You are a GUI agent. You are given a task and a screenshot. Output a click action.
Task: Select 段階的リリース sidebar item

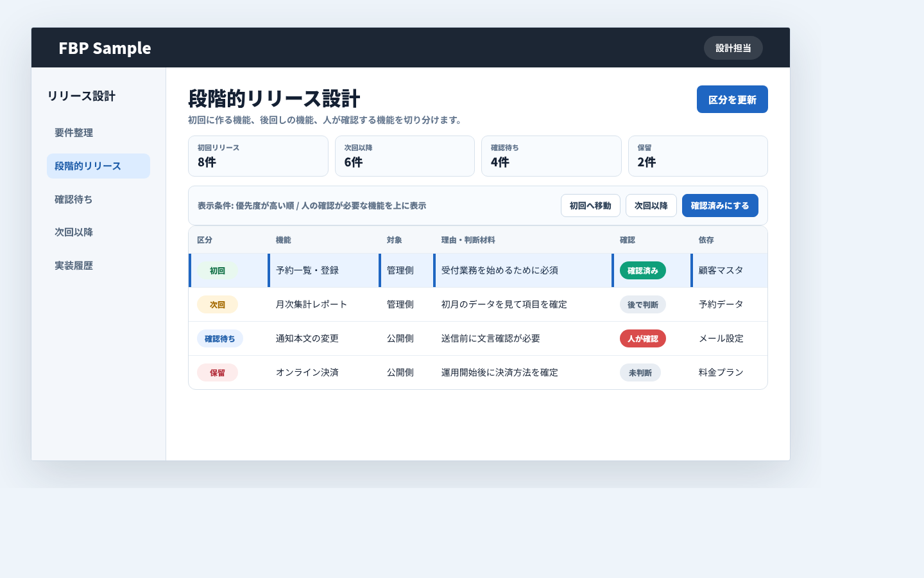coord(98,166)
